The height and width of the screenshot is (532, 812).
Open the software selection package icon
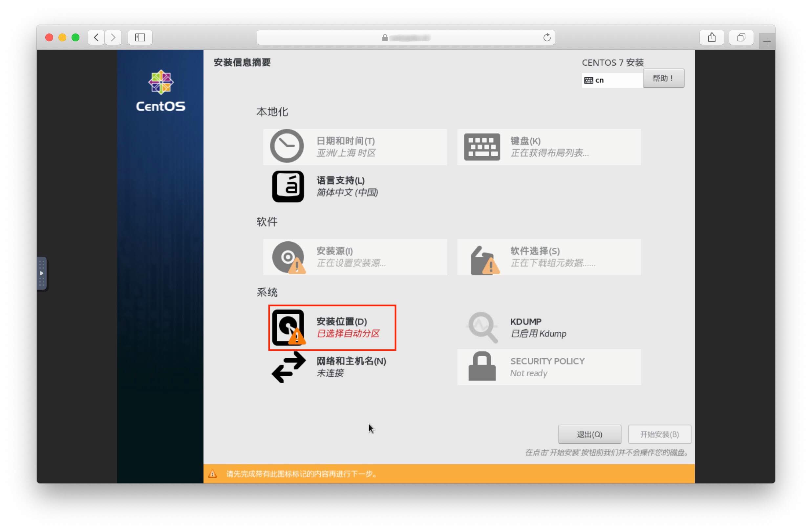(483, 260)
